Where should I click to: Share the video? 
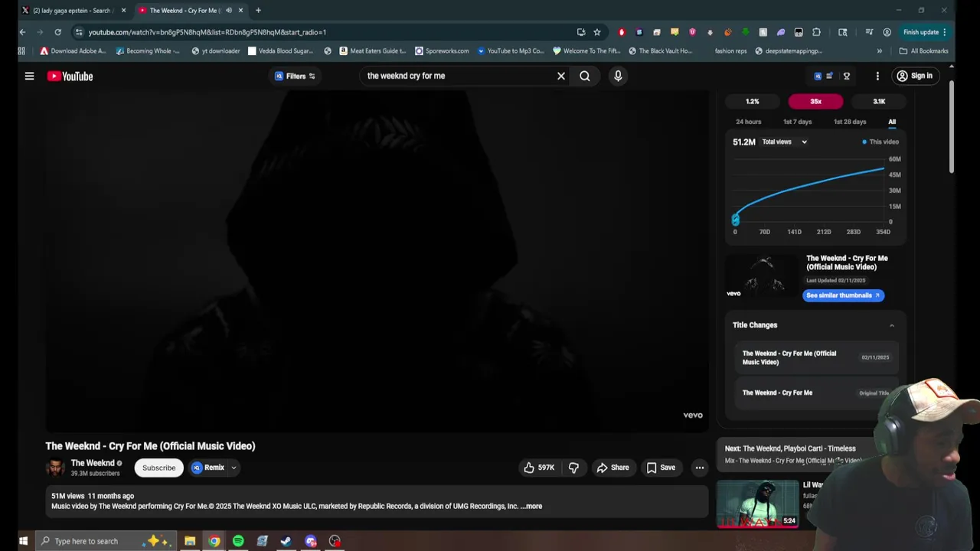612,468
